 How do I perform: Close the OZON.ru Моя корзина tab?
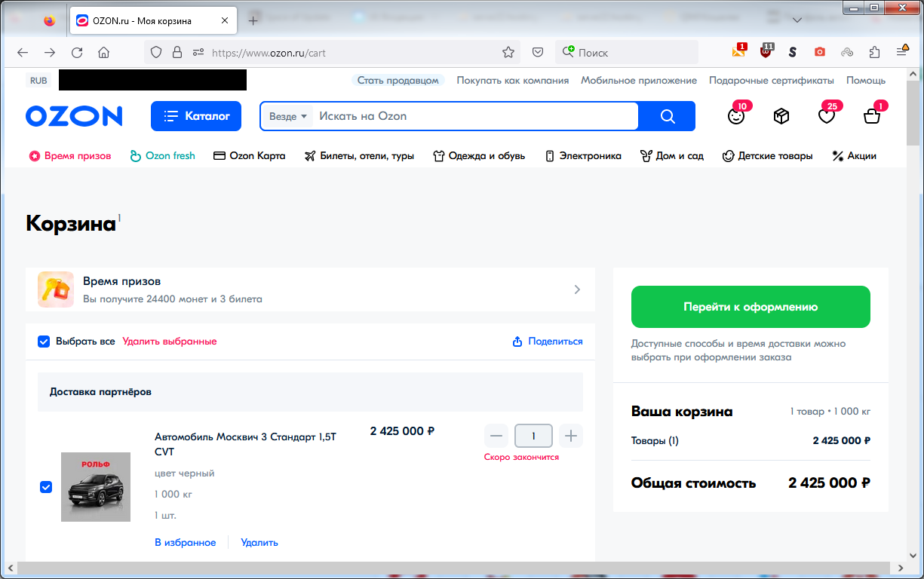224,21
